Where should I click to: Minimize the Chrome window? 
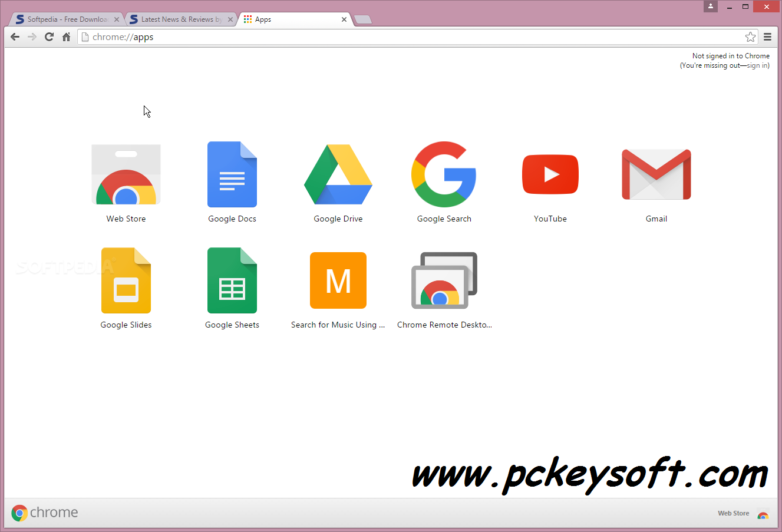click(730, 6)
